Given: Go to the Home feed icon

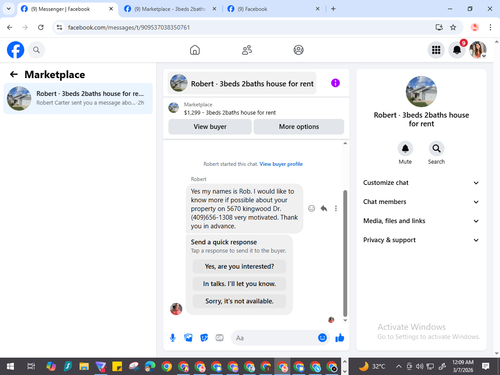Looking at the screenshot, I should click(x=195, y=50).
